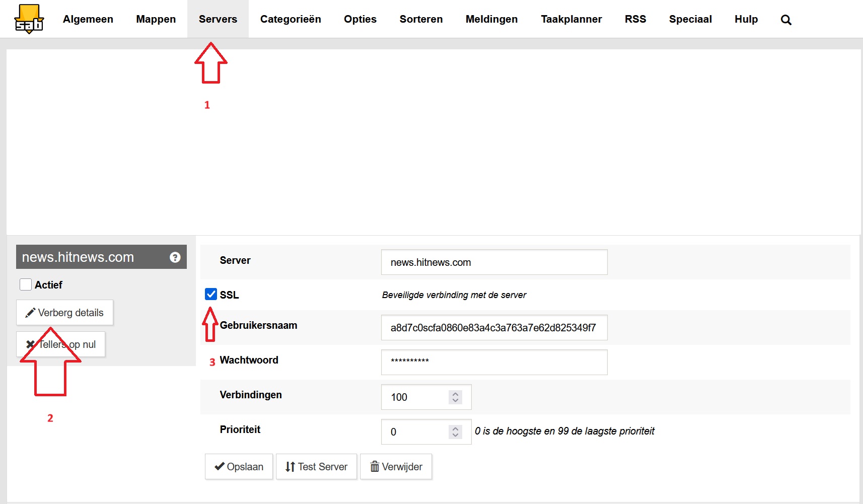The height and width of the screenshot is (504, 863).
Task: Decrease Verbindingen value with down arrow
Action: (455, 401)
